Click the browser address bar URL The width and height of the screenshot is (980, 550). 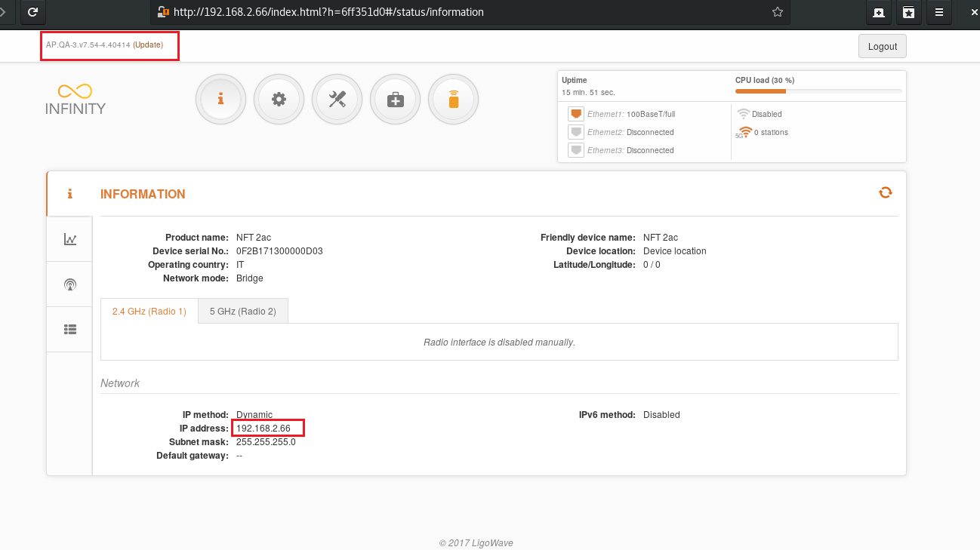[x=328, y=12]
